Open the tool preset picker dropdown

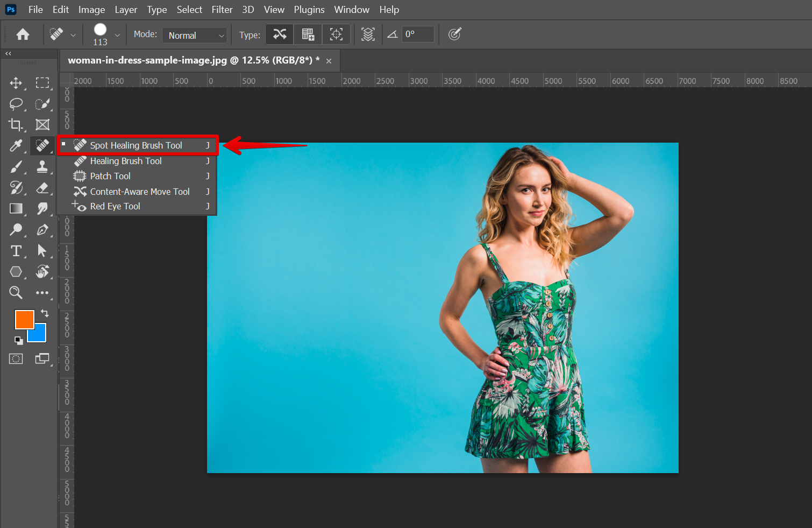pos(73,36)
